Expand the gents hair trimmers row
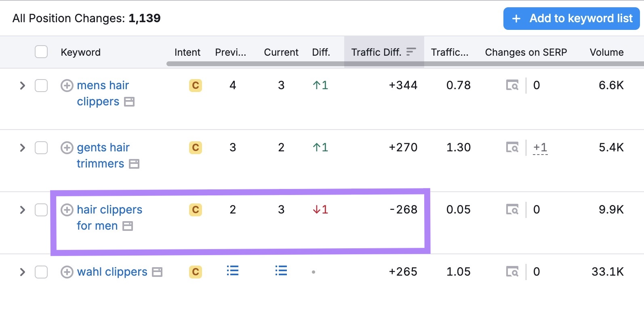 click(23, 148)
